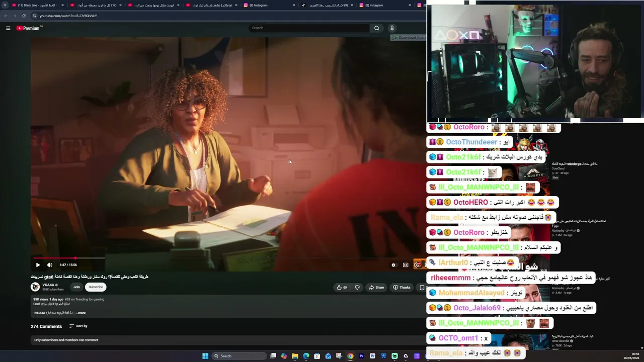644x362 pixels.
Task: Expand the description with ...more
Action: pyautogui.click(x=80, y=313)
